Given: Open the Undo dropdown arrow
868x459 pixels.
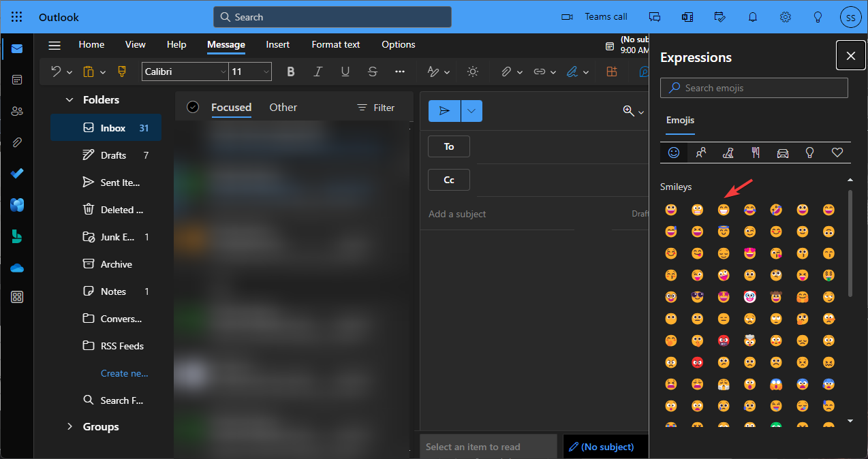Looking at the screenshot, I should click(x=69, y=72).
